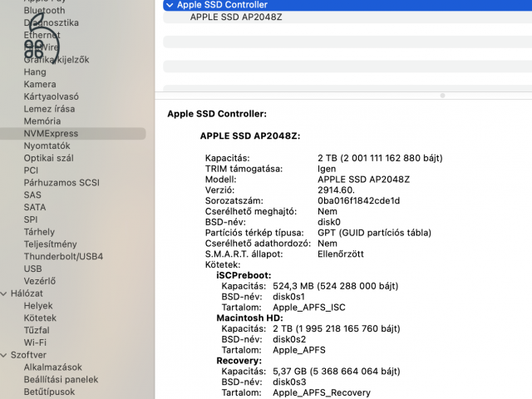Click the version value 2914.60.
Image resolution: width=532 pixels, height=399 pixels.
point(336,190)
